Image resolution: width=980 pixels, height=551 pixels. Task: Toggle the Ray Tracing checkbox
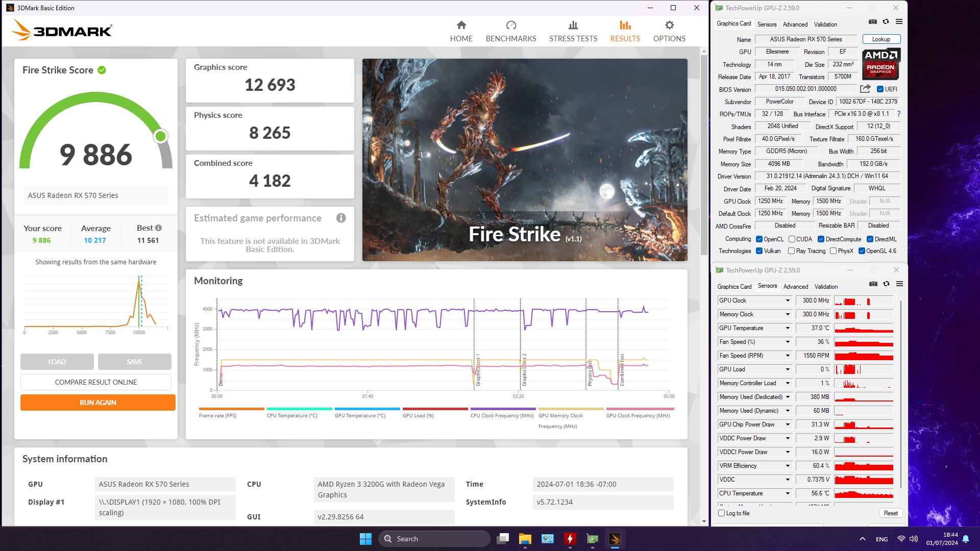pos(791,251)
